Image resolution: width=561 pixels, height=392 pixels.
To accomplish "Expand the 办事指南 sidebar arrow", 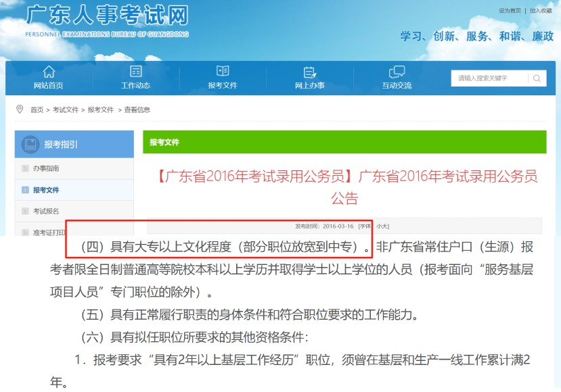I will (x=25, y=168).
